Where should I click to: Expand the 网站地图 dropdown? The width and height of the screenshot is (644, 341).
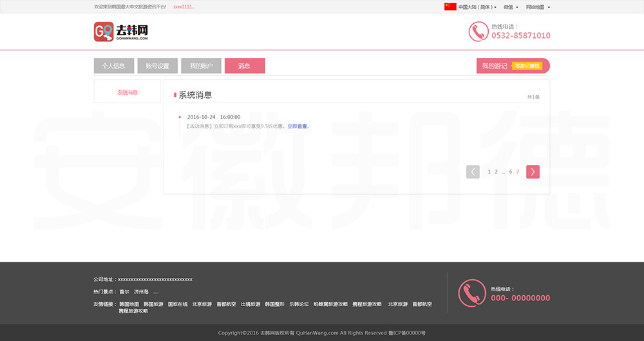pos(538,7)
